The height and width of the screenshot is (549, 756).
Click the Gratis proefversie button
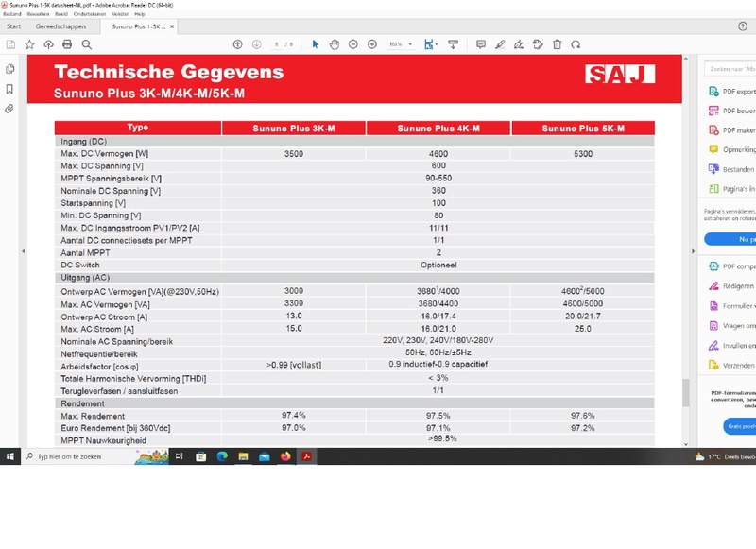pyautogui.click(x=740, y=426)
